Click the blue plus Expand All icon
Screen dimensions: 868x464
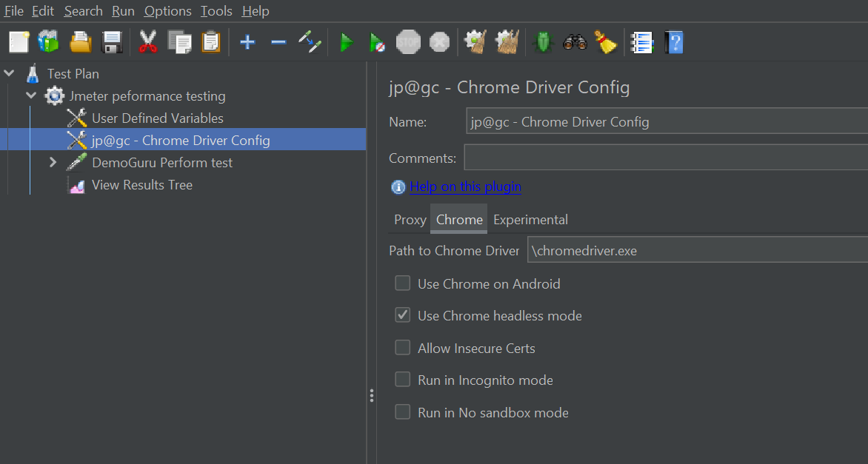click(x=247, y=43)
